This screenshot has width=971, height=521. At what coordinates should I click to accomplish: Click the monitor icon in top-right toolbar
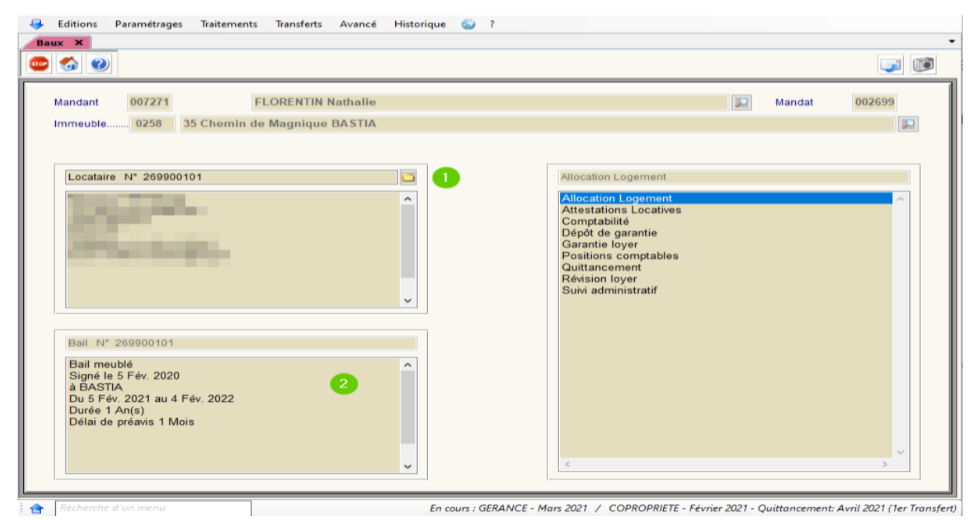click(x=891, y=64)
